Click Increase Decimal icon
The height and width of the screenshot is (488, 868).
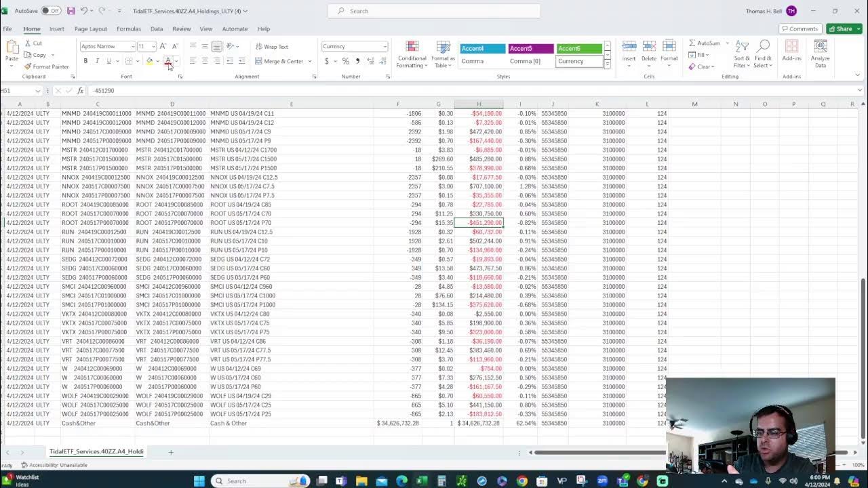(x=370, y=61)
